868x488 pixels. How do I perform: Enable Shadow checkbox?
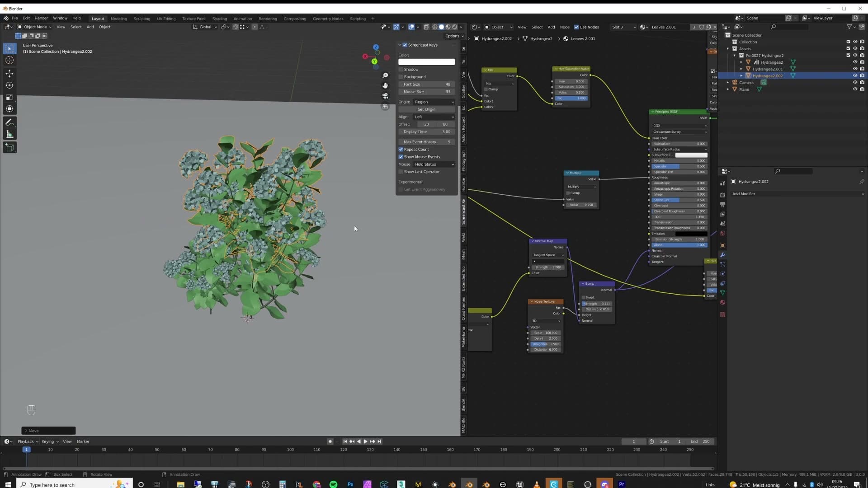pos(401,70)
